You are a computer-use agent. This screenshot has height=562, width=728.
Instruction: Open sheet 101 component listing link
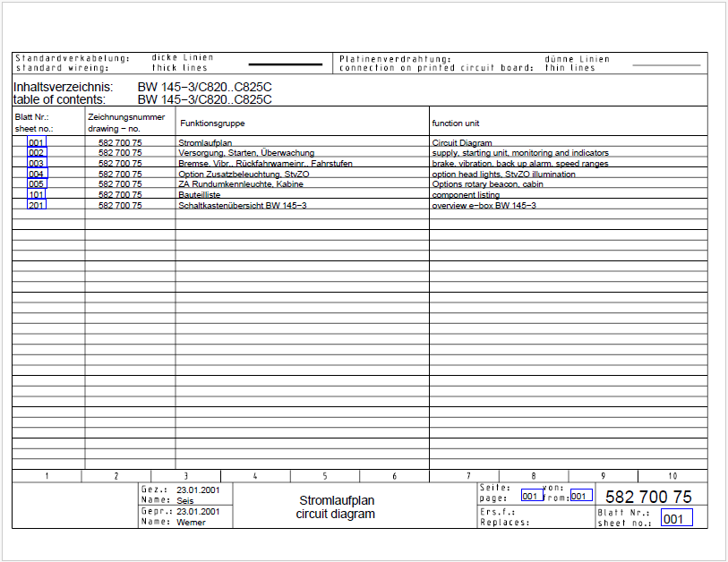click(x=36, y=194)
